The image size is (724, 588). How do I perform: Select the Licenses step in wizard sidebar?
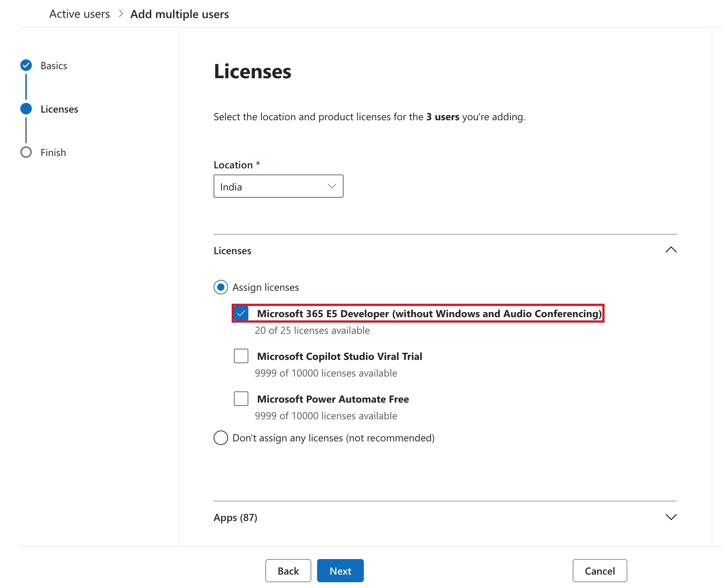pyautogui.click(x=59, y=109)
